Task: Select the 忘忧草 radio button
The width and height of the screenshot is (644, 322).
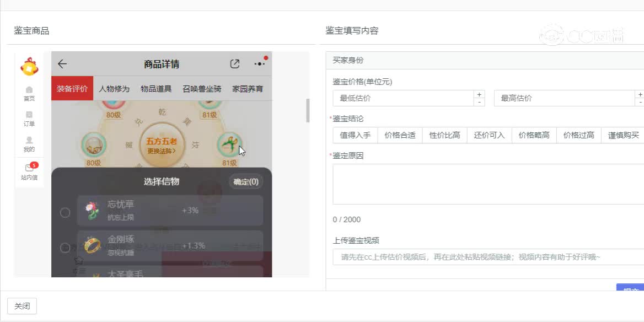Action: click(x=65, y=213)
